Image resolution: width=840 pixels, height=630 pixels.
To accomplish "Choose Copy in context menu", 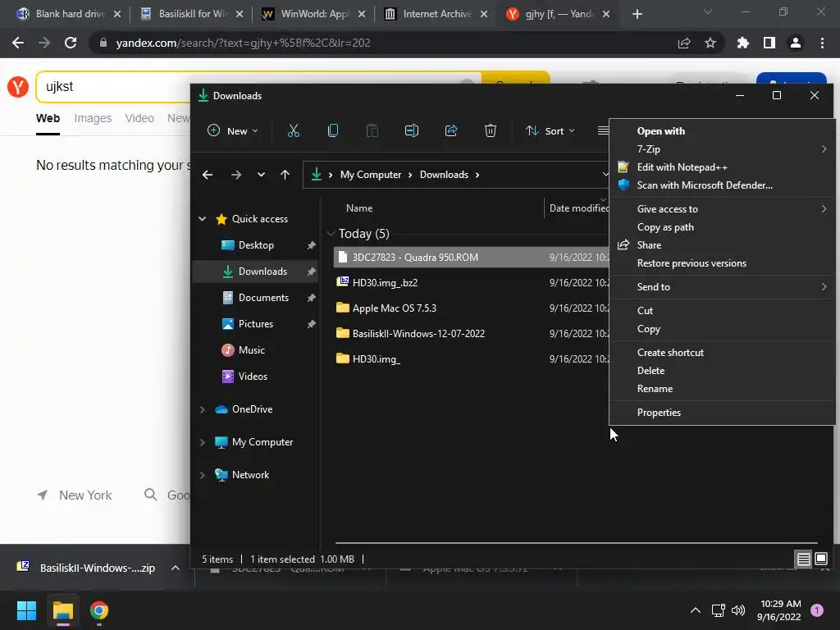I will 722,329.
